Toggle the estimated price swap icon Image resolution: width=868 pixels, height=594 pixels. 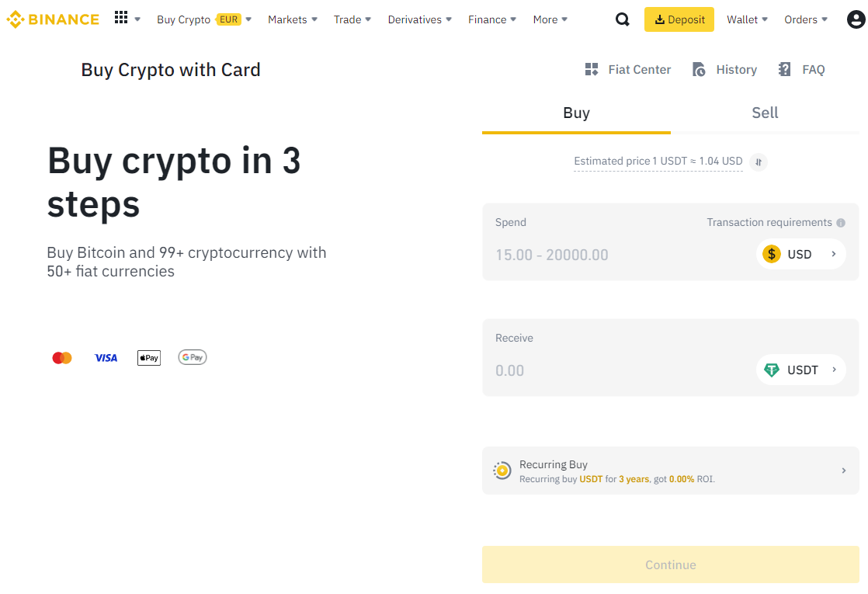(759, 162)
